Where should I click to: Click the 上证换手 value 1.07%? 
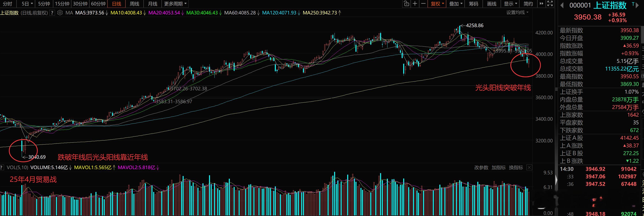(631, 92)
